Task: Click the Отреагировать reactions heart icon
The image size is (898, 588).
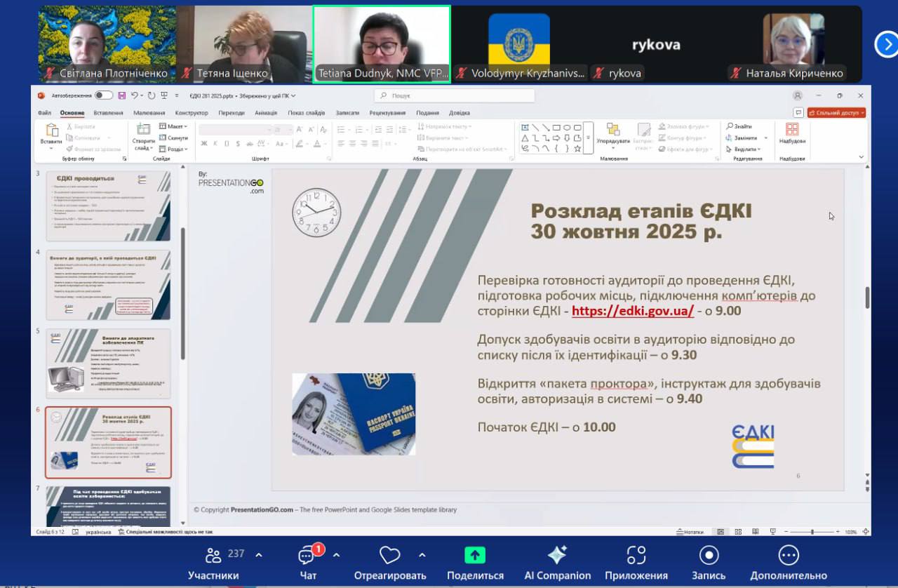Action: click(x=389, y=556)
